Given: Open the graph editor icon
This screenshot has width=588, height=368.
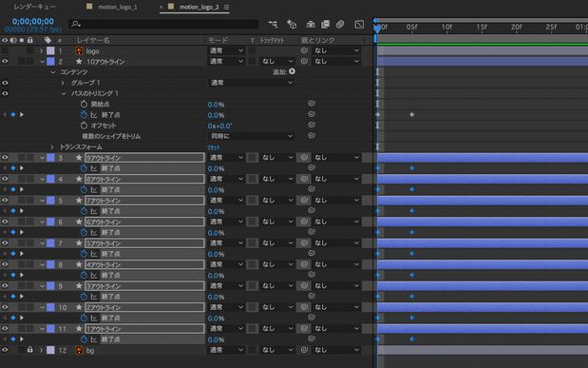Looking at the screenshot, I should tap(359, 24).
